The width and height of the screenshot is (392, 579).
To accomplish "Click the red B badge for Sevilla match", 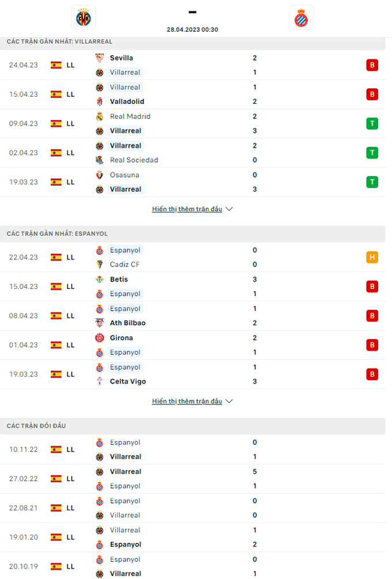I will tap(372, 65).
